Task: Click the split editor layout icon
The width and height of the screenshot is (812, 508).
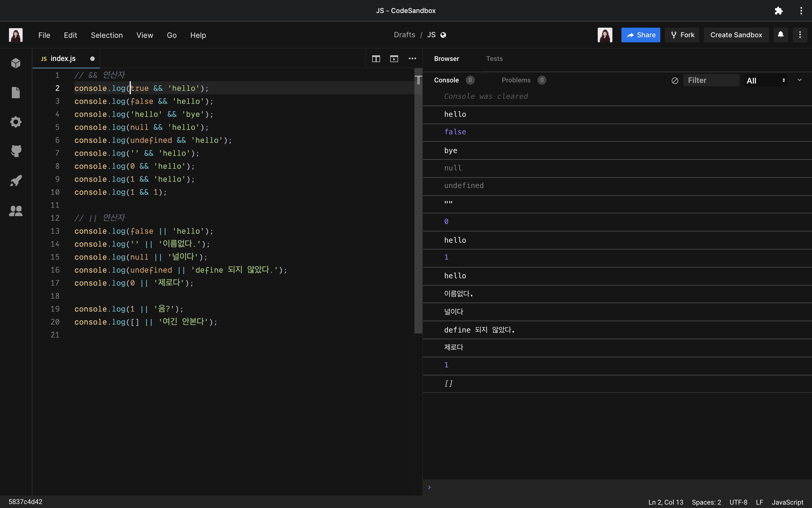Action: (x=376, y=59)
